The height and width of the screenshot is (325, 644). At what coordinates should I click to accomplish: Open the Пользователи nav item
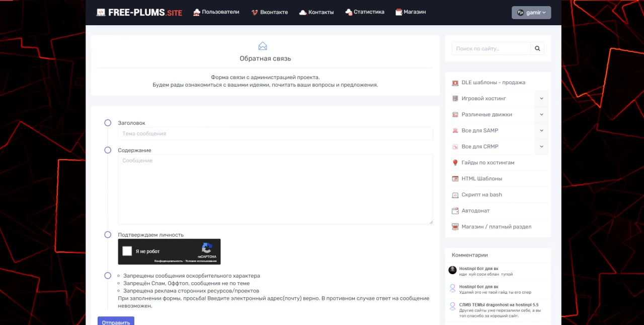tap(216, 12)
